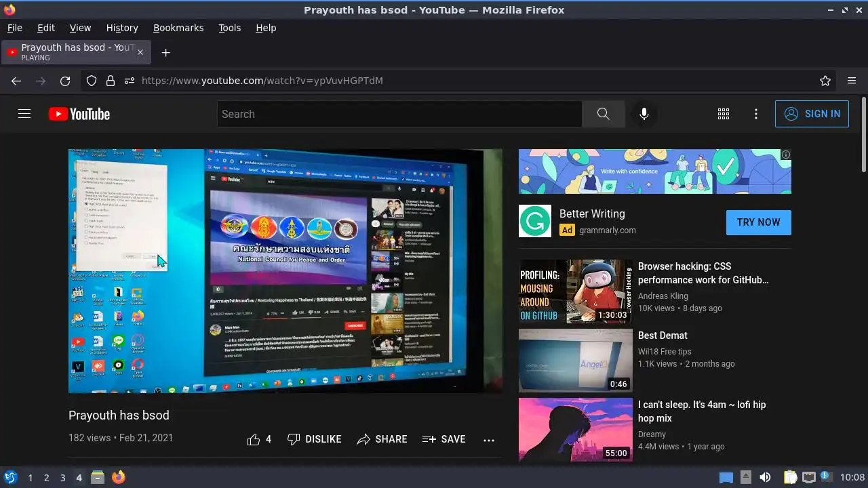Screen dimensions: 868x488
Task: Click the text '182 views • Feb 21, 2021'
Action: (121, 438)
